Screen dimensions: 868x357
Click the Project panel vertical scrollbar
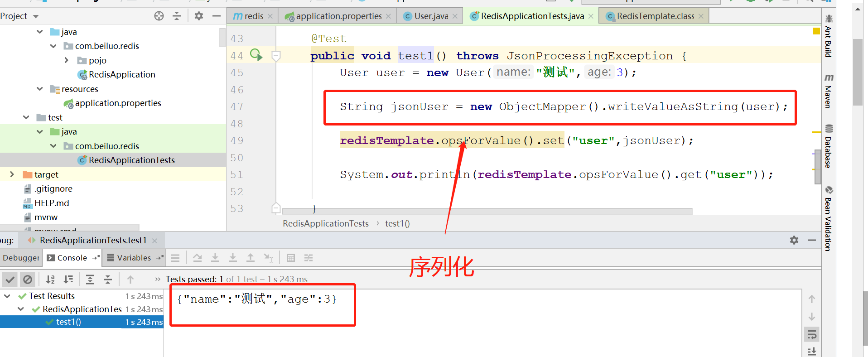(x=222, y=38)
